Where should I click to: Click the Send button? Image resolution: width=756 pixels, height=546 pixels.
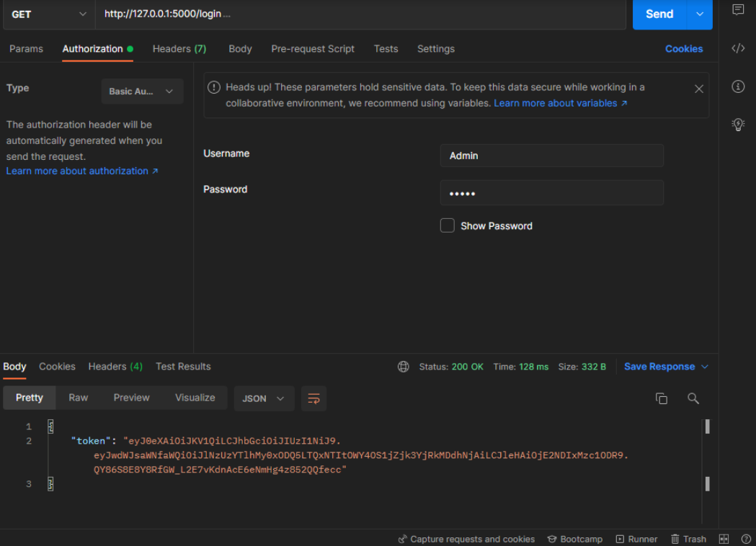659,14
